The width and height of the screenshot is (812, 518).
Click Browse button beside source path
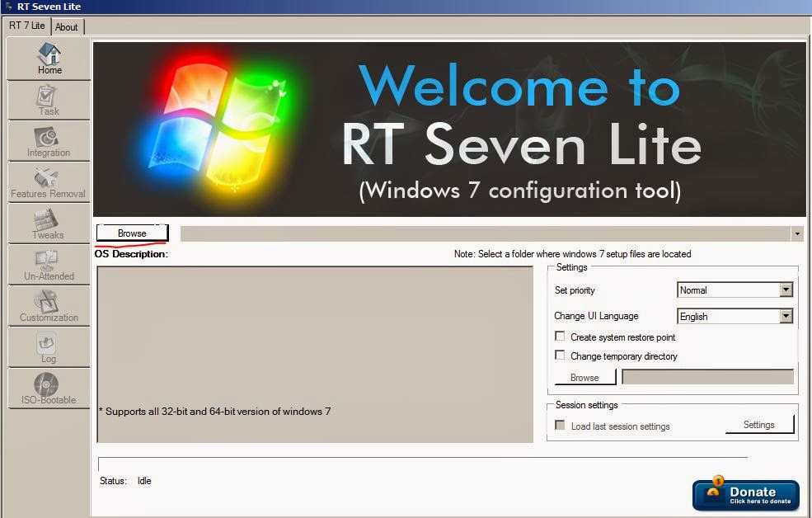pos(132,233)
